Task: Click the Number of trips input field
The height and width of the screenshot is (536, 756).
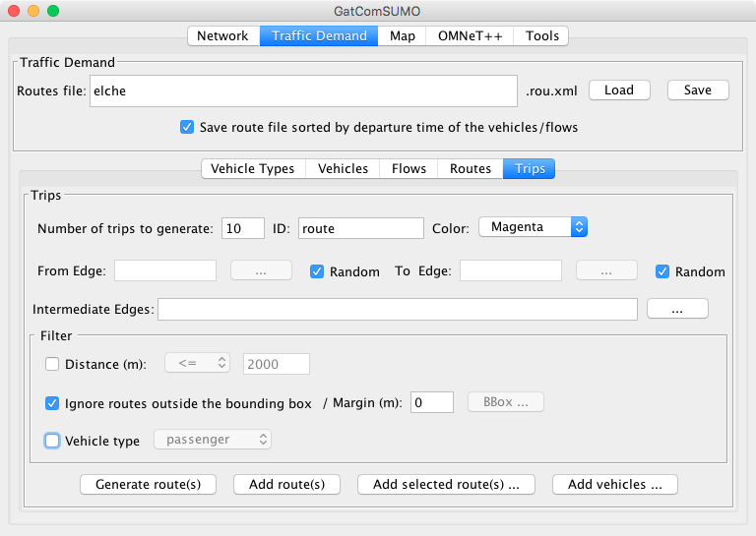Action: click(x=243, y=228)
